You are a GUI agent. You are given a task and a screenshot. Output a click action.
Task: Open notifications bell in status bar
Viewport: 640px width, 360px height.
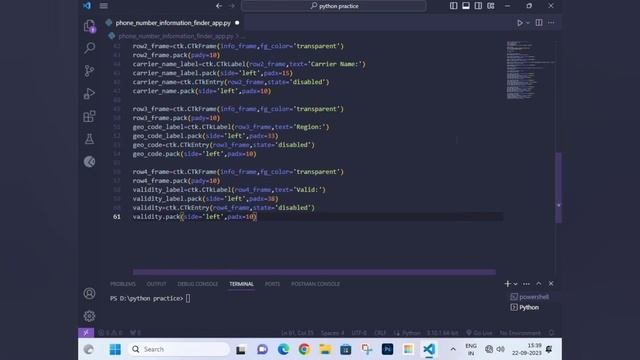click(551, 333)
